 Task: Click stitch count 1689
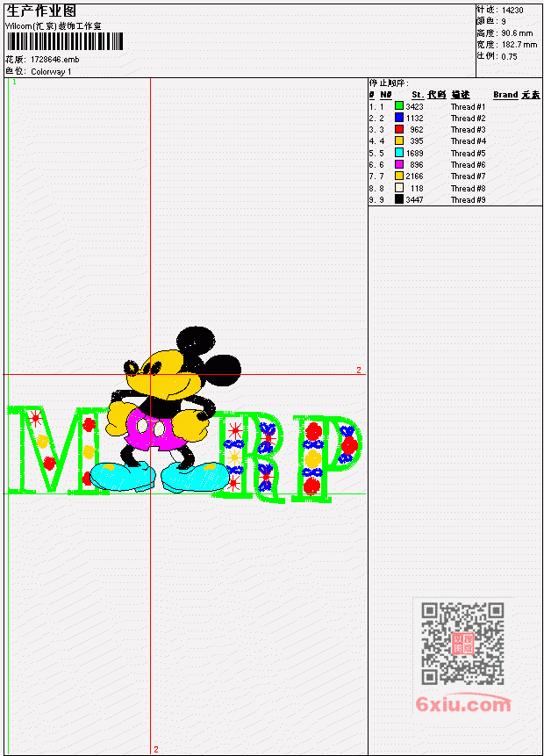click(414, 154)
